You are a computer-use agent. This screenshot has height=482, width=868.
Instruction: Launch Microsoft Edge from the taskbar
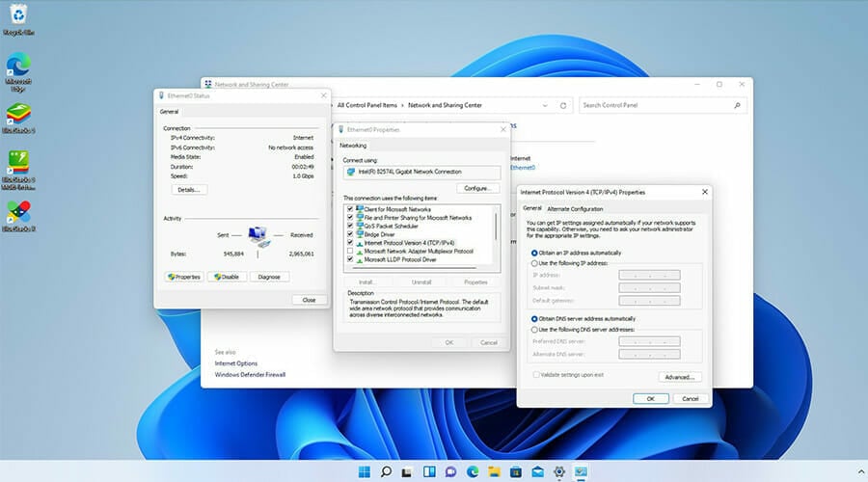coord(473,471)
